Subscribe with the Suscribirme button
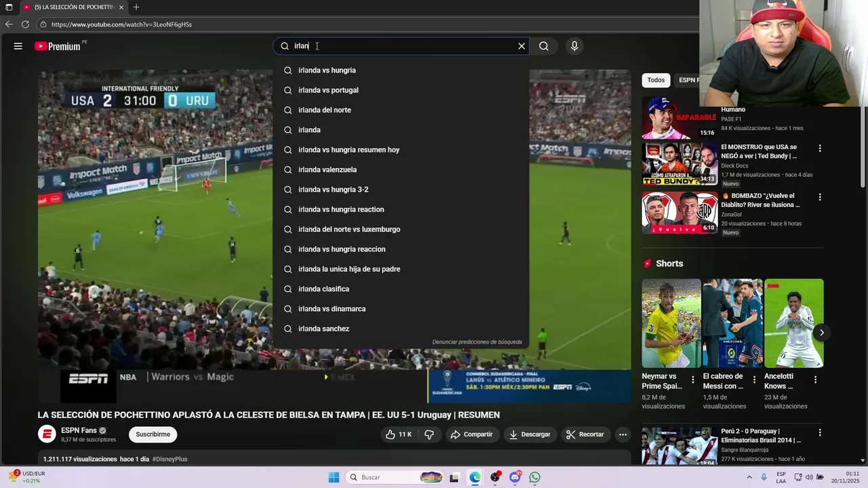The height and width of the screenshot is (488, 868). [x=153, y=434]
